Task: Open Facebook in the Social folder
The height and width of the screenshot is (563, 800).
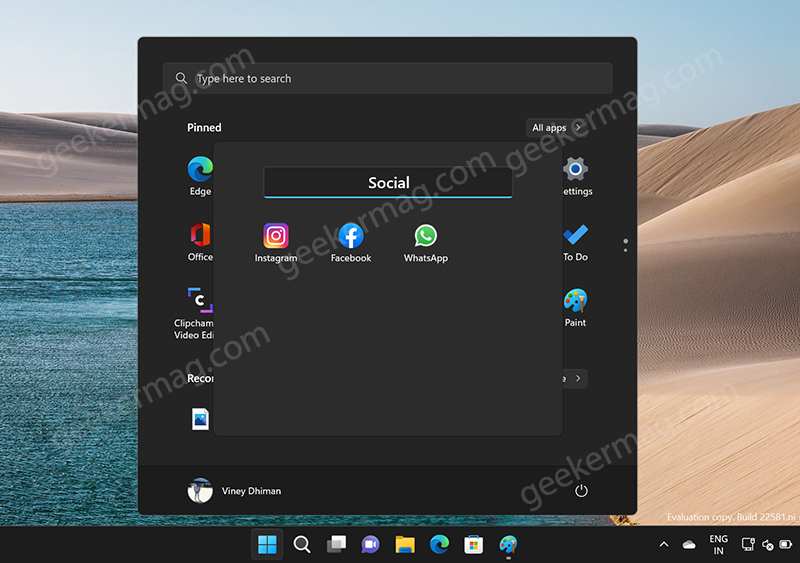Action: 351,243
